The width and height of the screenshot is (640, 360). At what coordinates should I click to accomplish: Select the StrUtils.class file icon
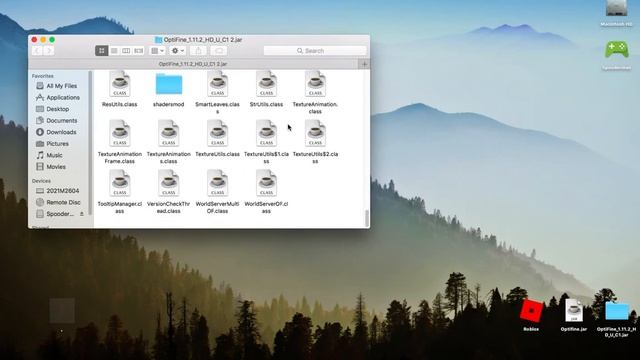267,84
